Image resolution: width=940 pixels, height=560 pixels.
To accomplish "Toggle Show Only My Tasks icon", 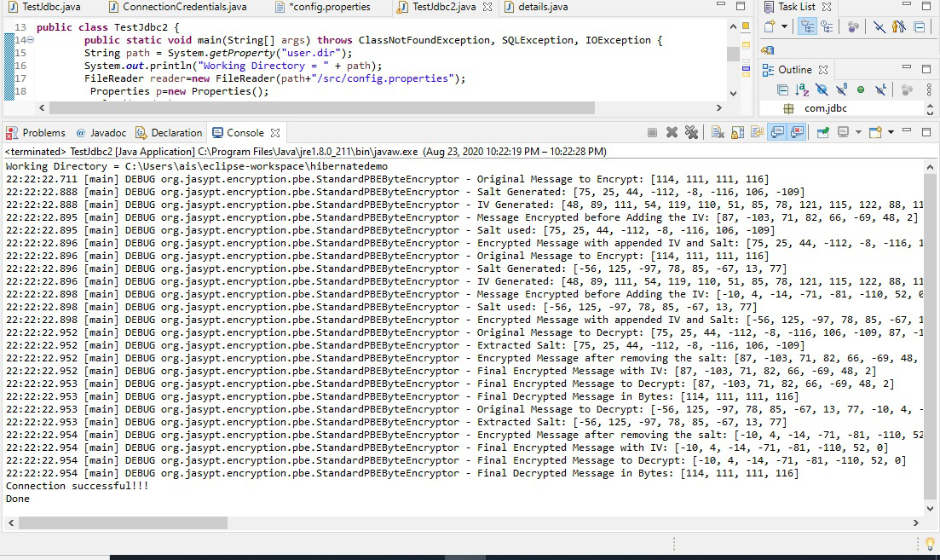I will click(x=898, y=26).
